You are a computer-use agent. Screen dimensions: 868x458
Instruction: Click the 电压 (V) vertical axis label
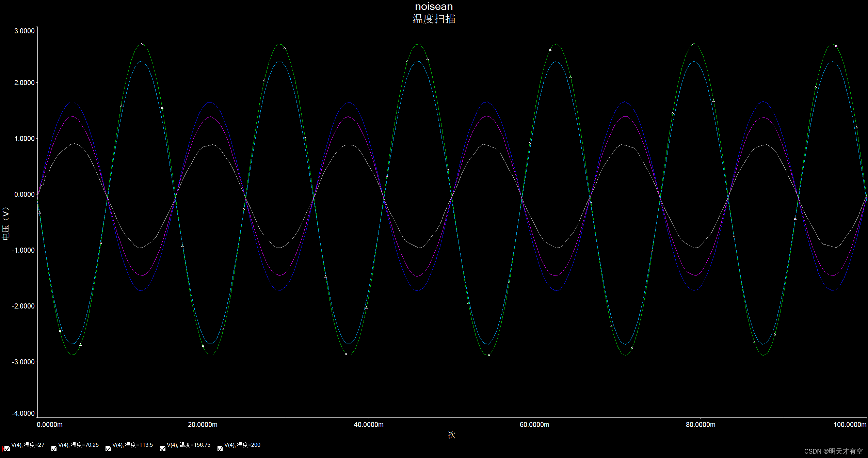click(x=6, y=224)
